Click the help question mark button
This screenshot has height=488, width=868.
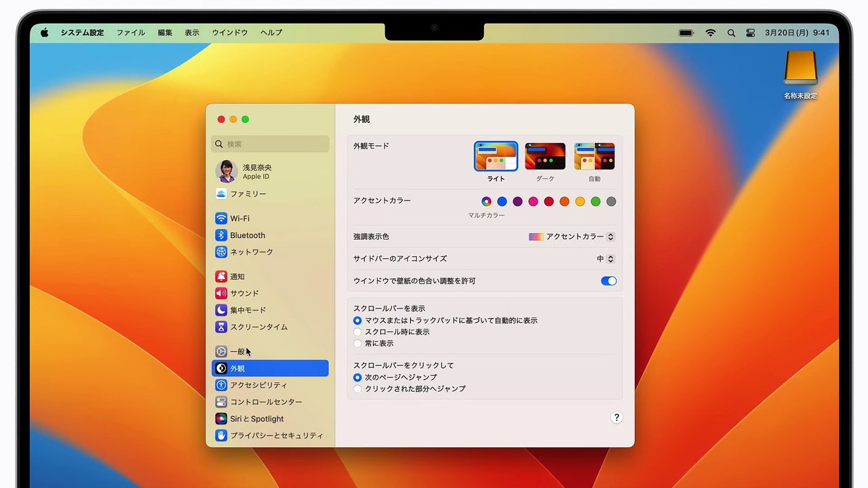tap(616, 418)
